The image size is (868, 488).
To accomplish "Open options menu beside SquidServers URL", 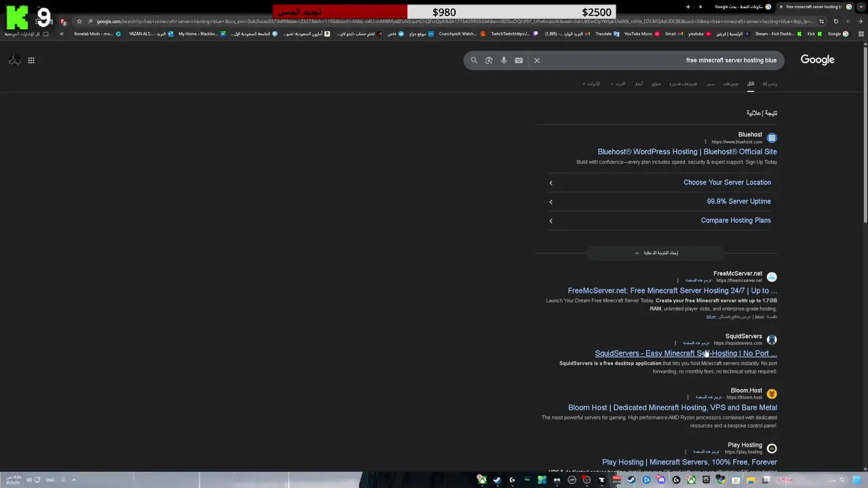I will [x=675, y=343].
